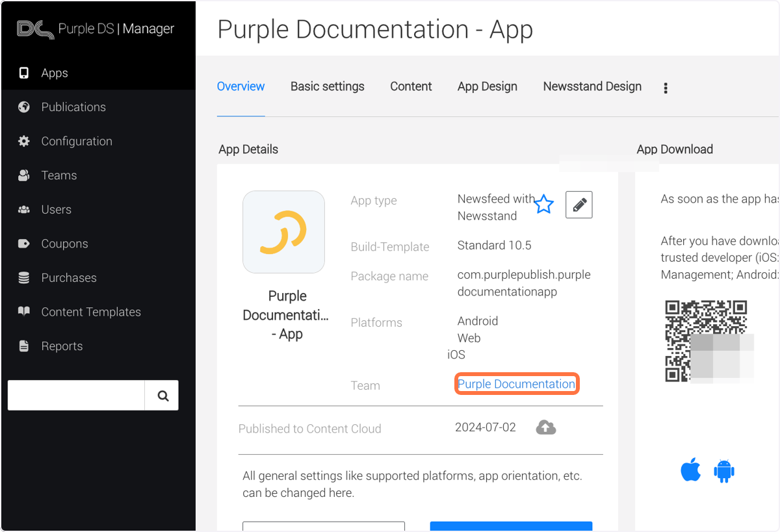The height and width of the screenshot is (532, 780).
Task: Switch to the Newsstand Design tab
Action: click(592, 86)
